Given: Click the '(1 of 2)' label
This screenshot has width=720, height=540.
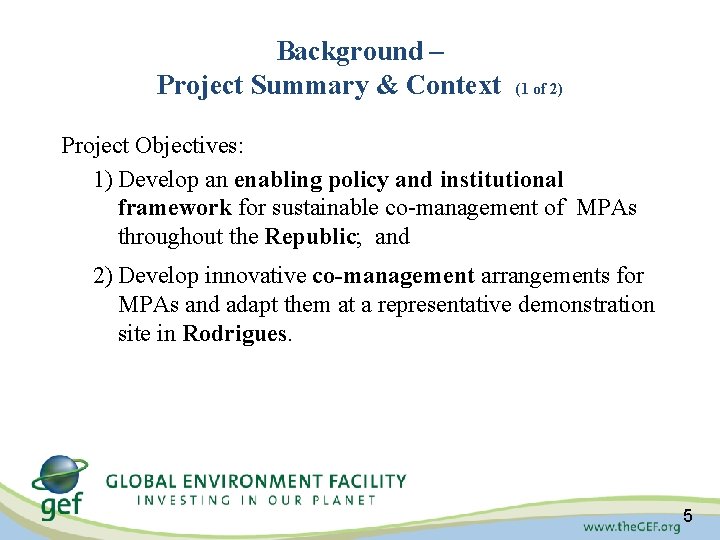Looking at the screenshot, I should (x=539, y=88).
